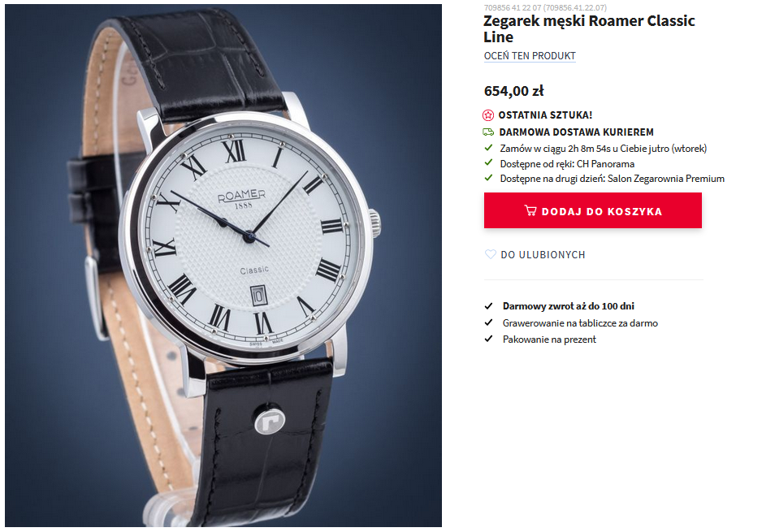Viewport: 762px width, 532px height.
Task: Click the Roamer watch product image
Action: point(223,266)
